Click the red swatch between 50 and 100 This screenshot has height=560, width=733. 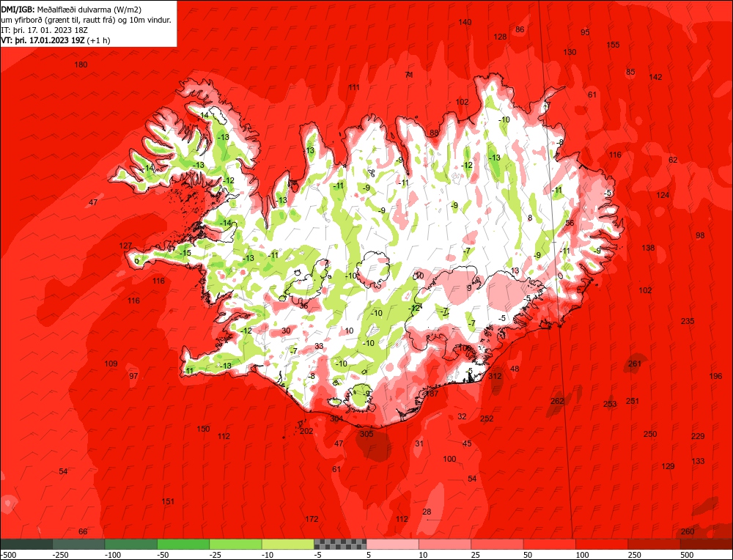tap(550, 544)
